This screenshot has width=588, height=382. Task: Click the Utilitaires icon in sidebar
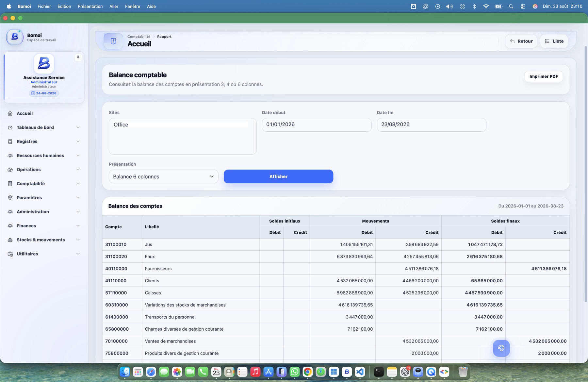point(10,254)
